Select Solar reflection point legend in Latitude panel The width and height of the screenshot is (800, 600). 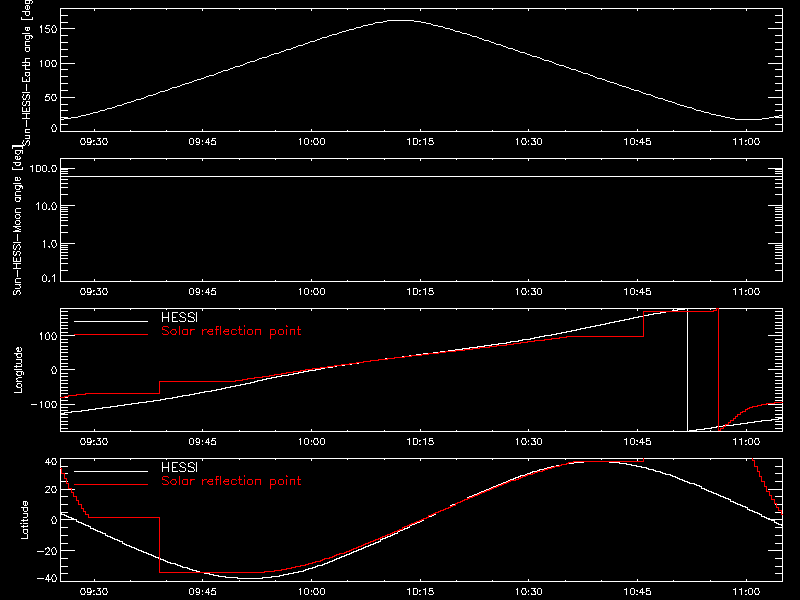coord(231,481)
